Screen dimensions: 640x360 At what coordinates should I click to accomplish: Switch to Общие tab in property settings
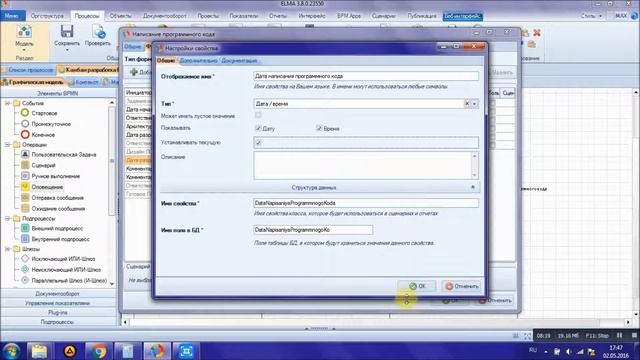[x=166, y=60]
